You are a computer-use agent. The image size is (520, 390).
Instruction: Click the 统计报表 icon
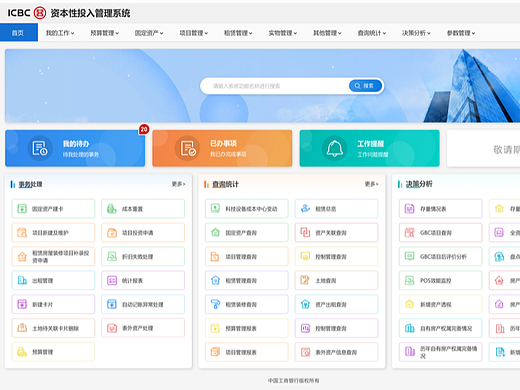(112, 280)
